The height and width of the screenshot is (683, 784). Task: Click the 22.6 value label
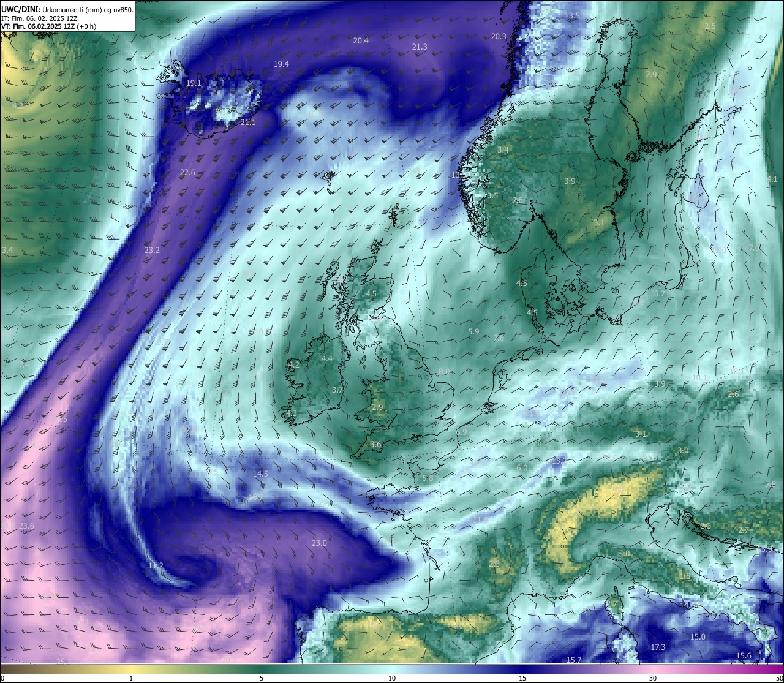tap(187, 173)
